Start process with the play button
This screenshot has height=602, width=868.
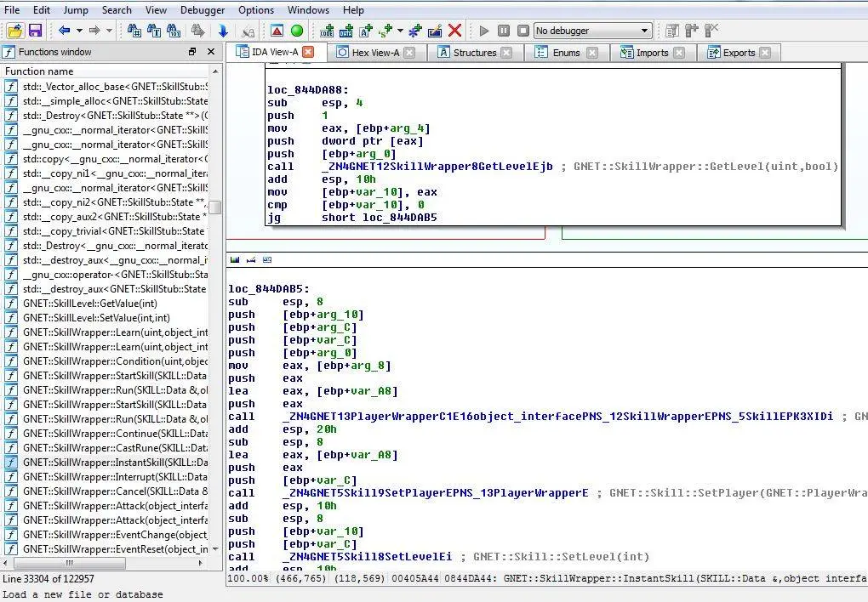tap(484, 31)
